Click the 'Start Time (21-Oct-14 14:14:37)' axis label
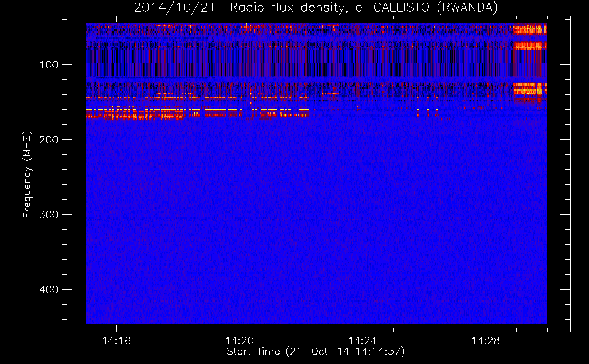Image resolution: width=589 pixels, height=364 pixels. tap(316, 352)
